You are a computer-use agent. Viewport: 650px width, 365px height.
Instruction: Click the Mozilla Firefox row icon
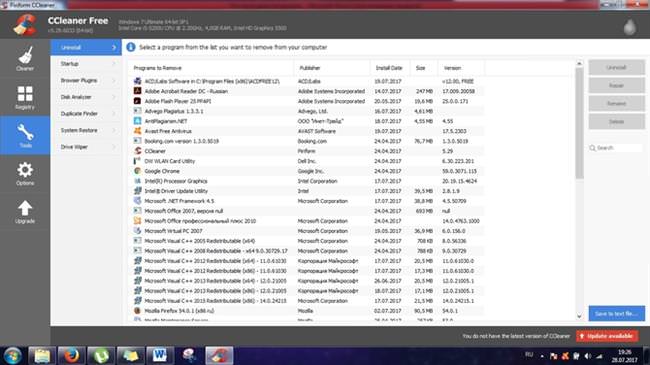click(137, 310)
